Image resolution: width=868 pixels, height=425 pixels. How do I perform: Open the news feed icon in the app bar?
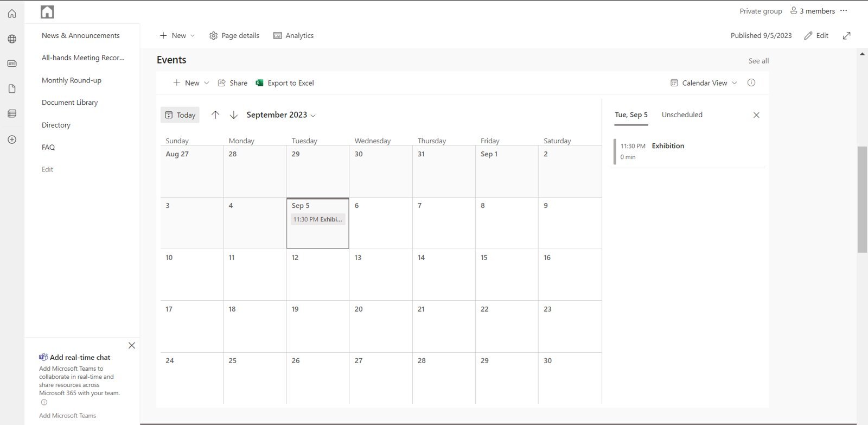pos(12,64)
